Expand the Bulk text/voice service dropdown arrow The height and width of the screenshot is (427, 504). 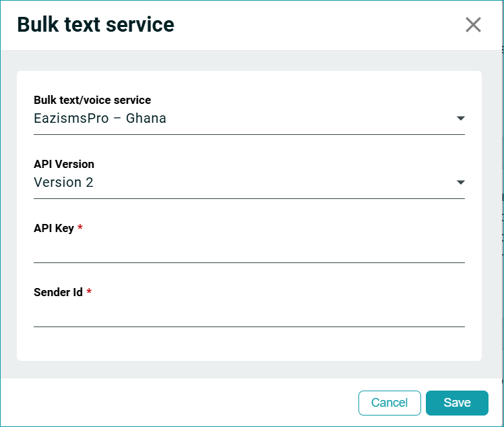(x=460, y=119)
